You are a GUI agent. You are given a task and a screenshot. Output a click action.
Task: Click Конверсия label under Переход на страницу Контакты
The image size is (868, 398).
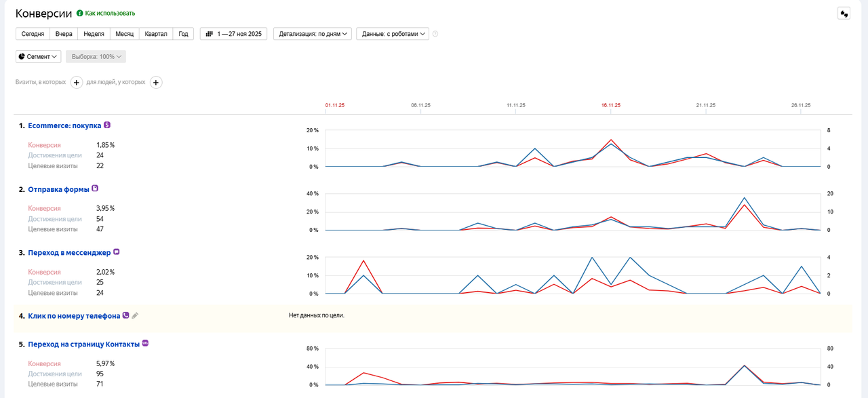[x=44, y=363]
